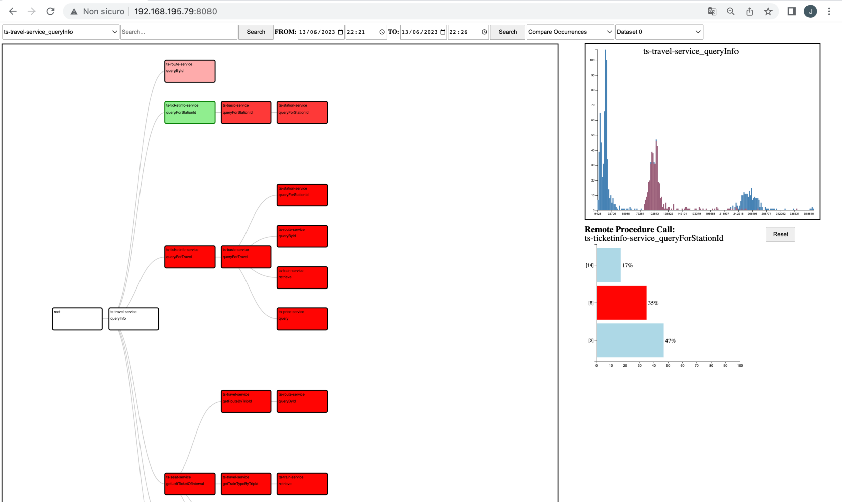This screenshot has height=504, width=842.
Task: Click the red 35% bar in the chart
Action: (x=621, y=303)
